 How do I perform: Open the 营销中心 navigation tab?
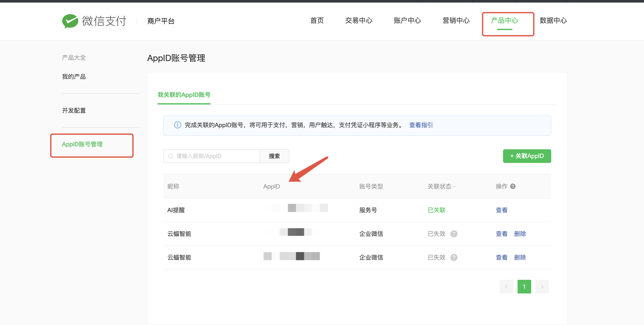tap(456, 20)
